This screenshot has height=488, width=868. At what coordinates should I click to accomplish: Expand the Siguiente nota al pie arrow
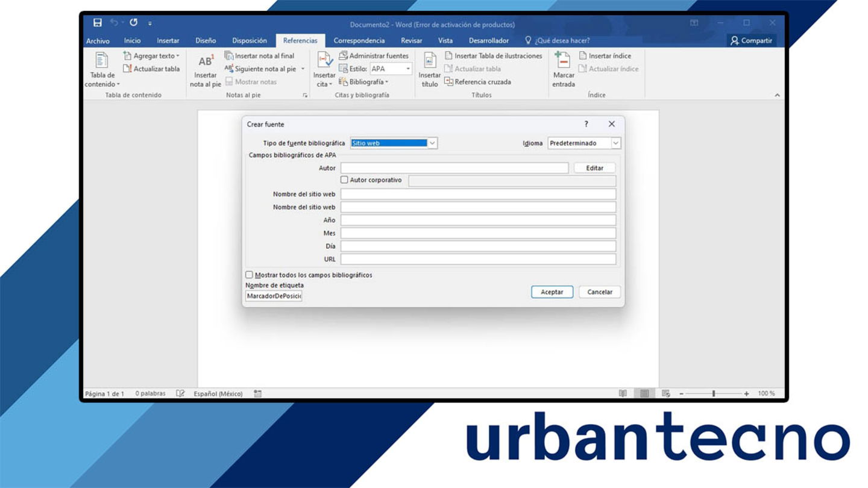pos(303,69)
